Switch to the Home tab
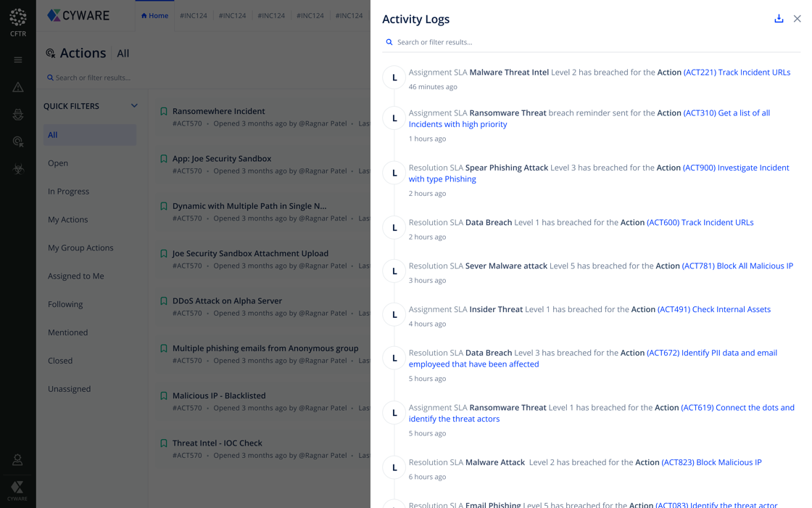 [x=154, y=15]
